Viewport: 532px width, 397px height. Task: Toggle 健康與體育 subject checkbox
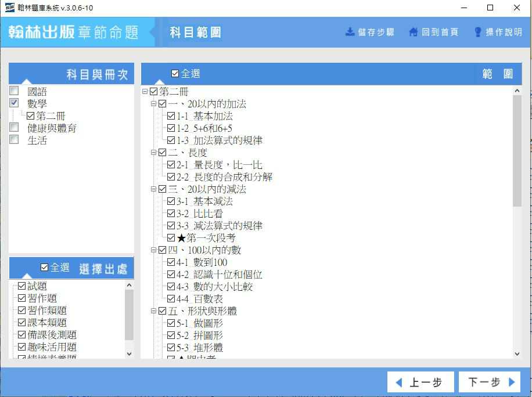pyautogui.click(x=14, y=127)
